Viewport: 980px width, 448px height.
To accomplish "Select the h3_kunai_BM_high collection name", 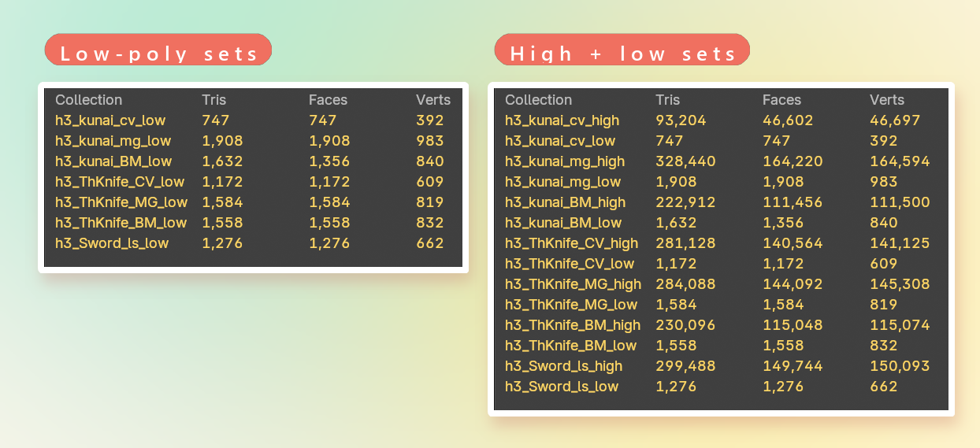I will [x=566, y=202].
